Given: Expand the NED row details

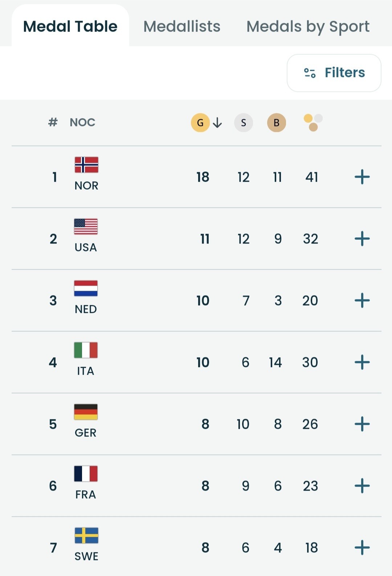Looking at the screenshot, I should pos(362,301).
